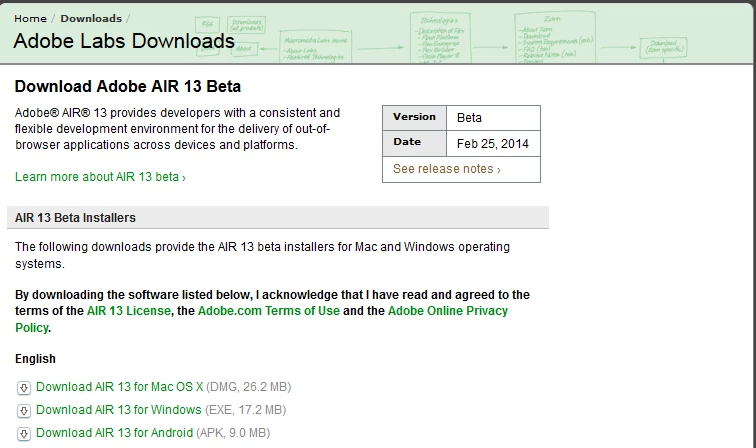Viewport: 756px width, 448px height.
Task: Click the English language heading
Action: tap(35, 359)
